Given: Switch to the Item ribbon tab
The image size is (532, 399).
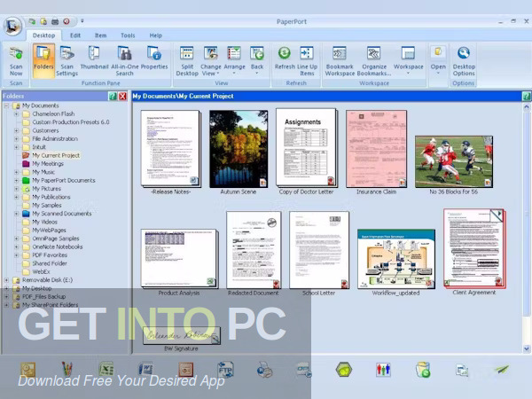Looking at the screenshot, I should pyautogui.click(x=100, y=35).
